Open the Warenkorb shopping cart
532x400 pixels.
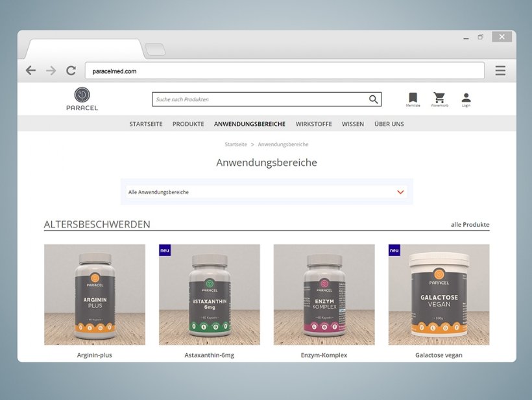click(x=439, y=97)
